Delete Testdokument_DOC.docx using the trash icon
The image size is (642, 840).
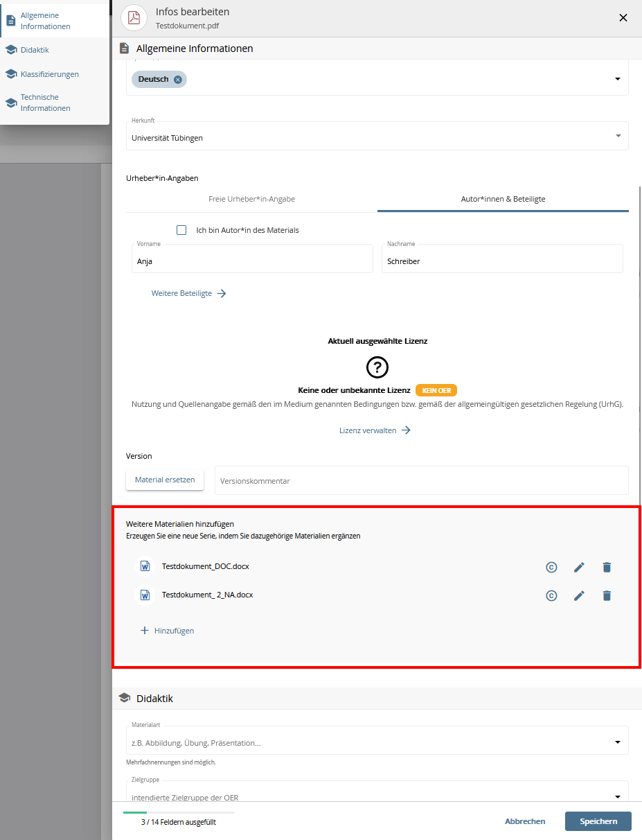[607, 567]
